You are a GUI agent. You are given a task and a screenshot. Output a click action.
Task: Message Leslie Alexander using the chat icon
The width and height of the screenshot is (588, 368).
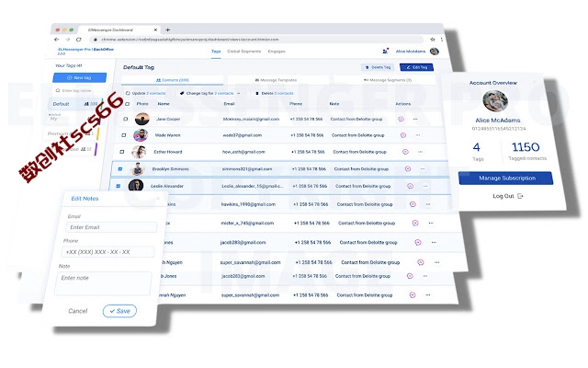411,186
